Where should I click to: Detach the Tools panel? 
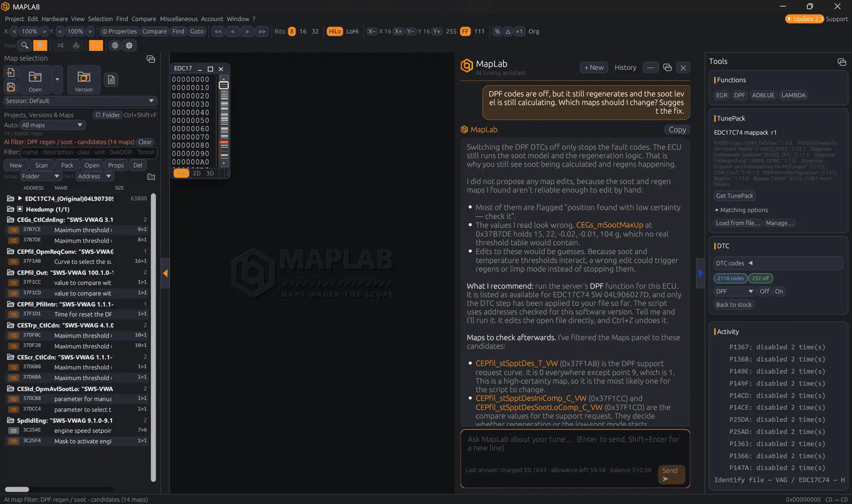point(842,62)
